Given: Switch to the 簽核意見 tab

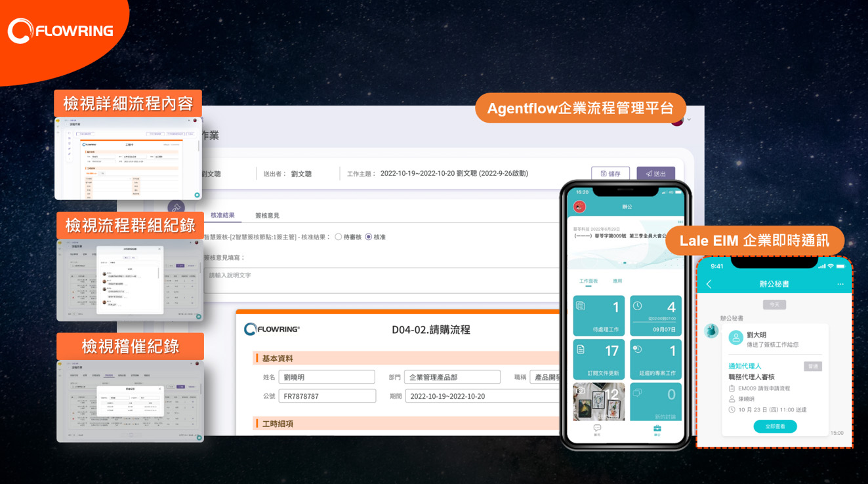Looking at the screenshot, I should pos(267,215).
